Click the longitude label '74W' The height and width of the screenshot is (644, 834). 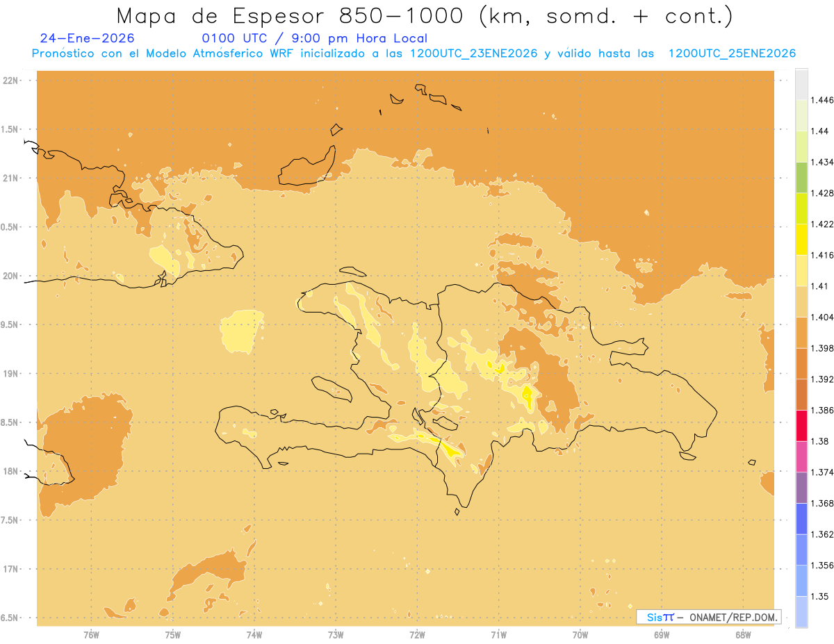[254, 635]
